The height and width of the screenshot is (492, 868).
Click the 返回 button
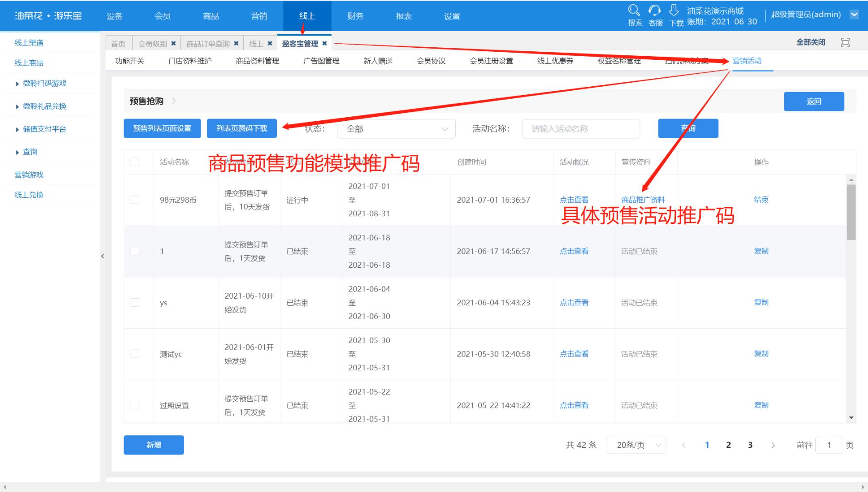[814, 101]
